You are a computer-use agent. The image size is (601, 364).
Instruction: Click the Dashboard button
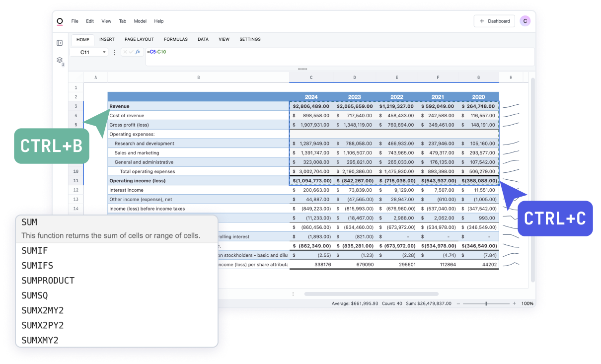(x=494, y=21)
